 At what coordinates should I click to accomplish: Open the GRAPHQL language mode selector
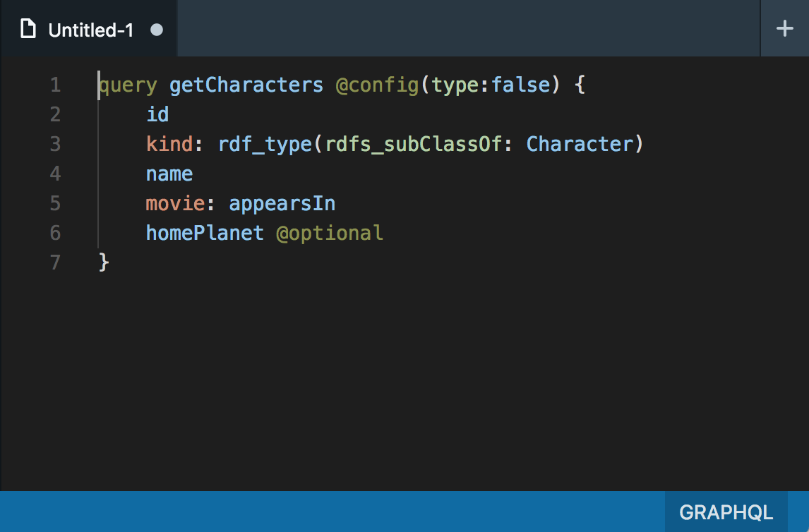726,512
